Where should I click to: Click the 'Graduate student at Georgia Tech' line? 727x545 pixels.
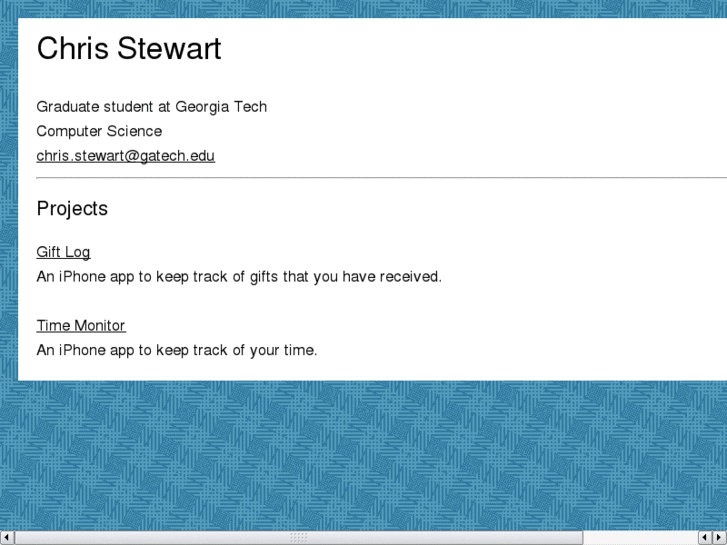(x=151, y=107)
